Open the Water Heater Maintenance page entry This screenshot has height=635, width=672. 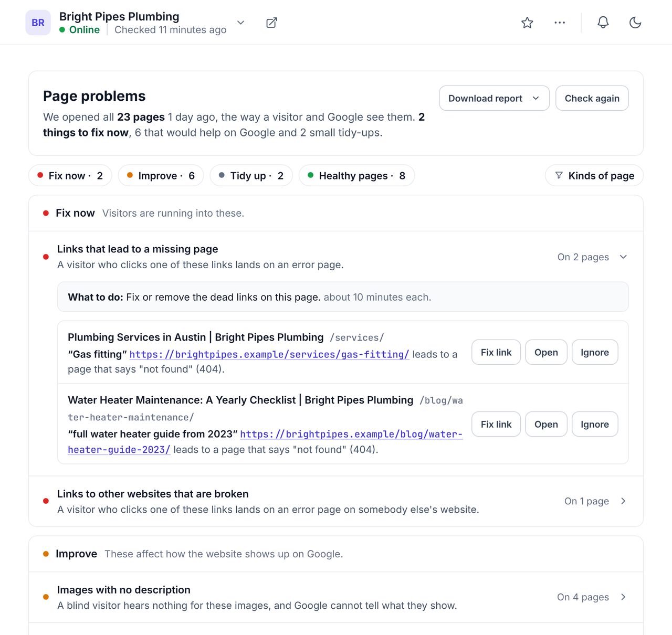tap(546, 424)
